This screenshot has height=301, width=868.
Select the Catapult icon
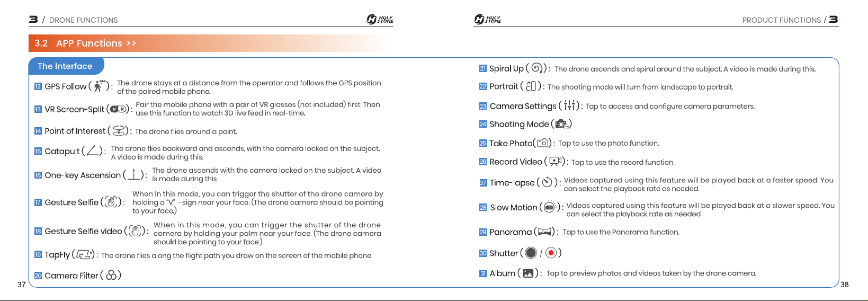[x=93, y=150]
